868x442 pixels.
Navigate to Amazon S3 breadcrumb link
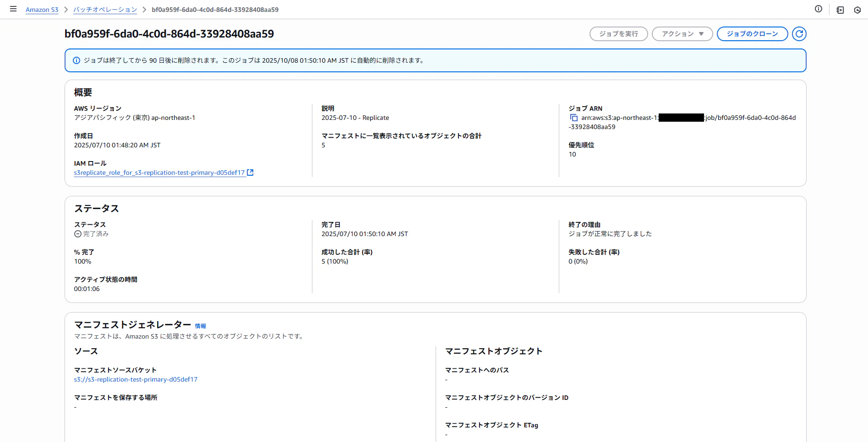(x=42, y=9)
